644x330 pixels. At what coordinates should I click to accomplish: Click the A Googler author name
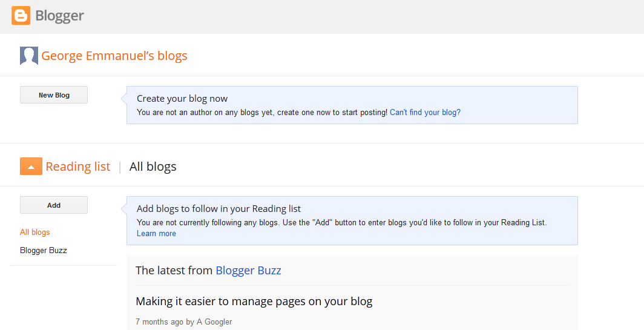point(214,322)
